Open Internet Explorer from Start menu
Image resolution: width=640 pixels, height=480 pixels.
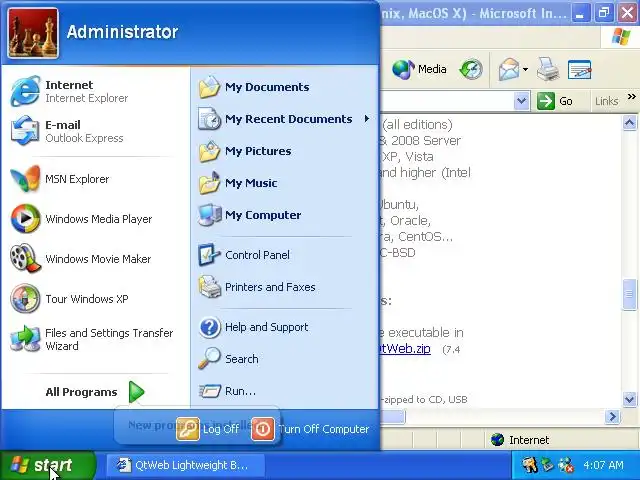(x=95, y=91)
